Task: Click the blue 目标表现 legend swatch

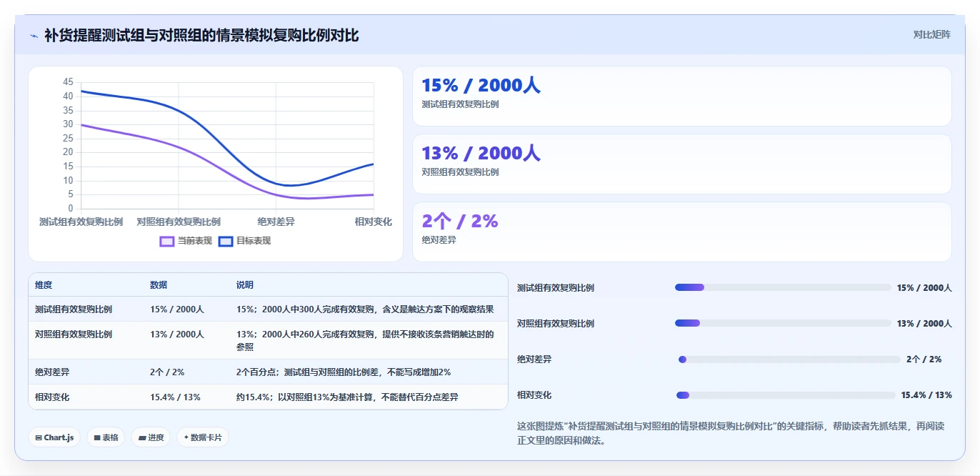Action: pos(226,241)
